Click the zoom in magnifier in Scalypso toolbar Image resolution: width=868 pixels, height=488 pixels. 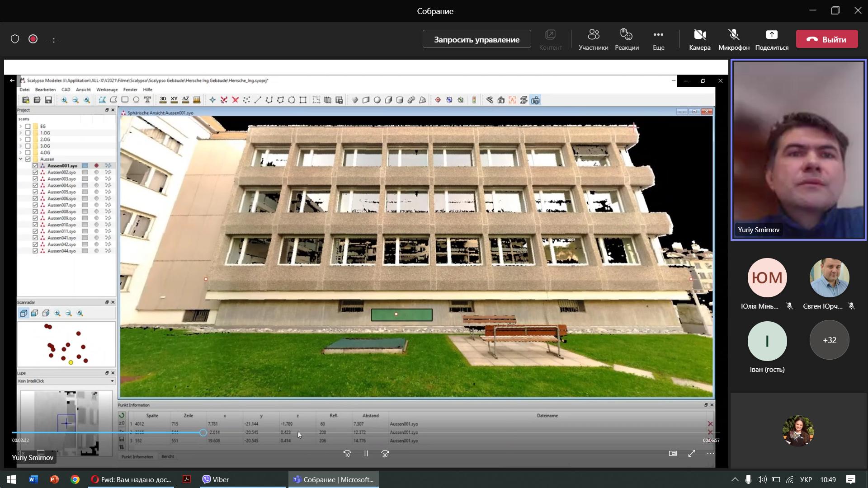coord(64,100)
